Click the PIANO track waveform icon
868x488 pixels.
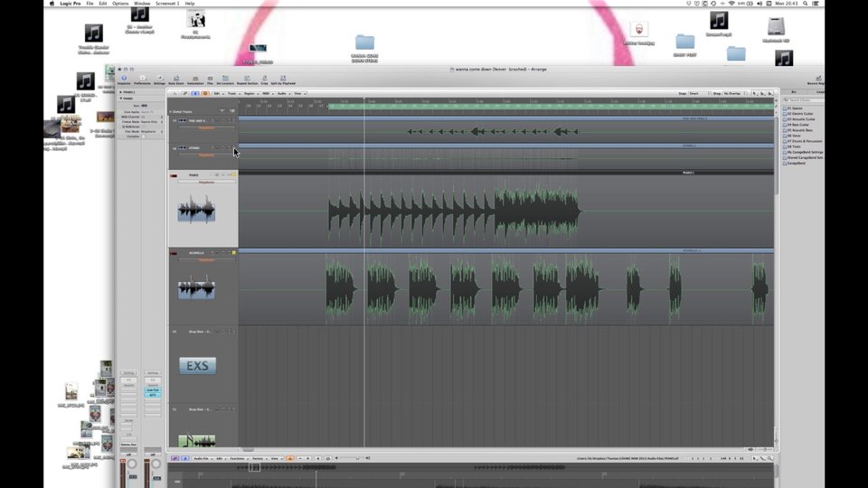(196, 211)
